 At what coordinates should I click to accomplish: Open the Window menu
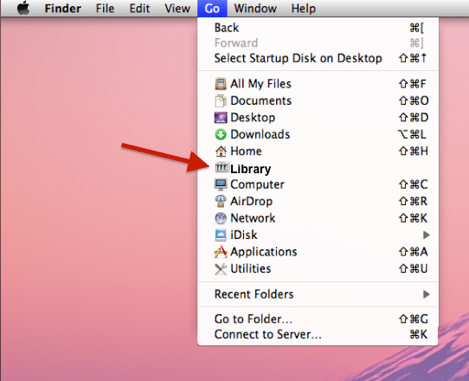(255, 8)
